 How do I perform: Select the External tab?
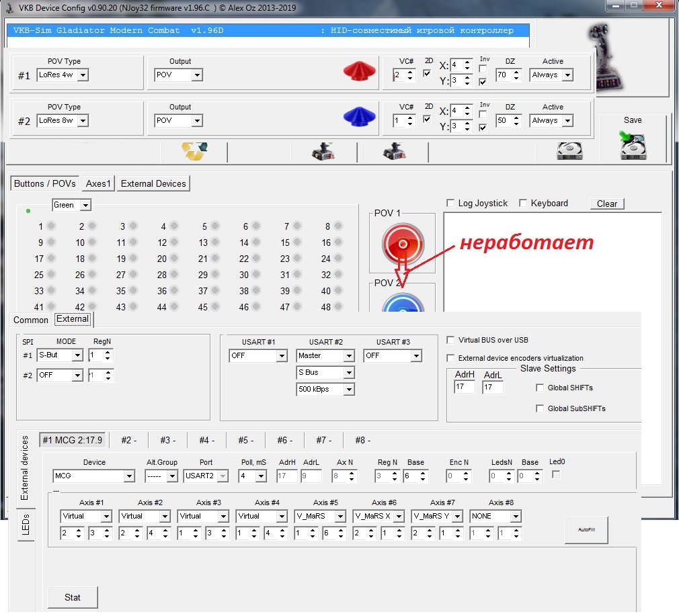click(73, 319)
